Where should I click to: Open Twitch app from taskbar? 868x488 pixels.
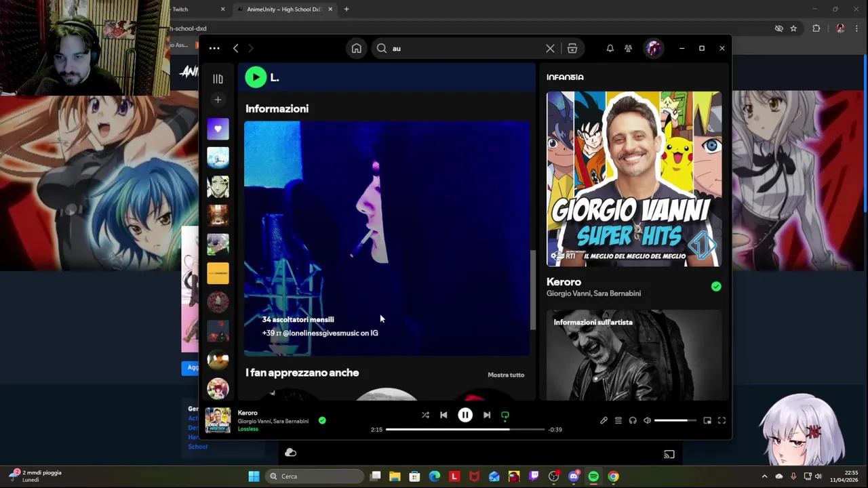pyautogui.click(x=534, y=476)
